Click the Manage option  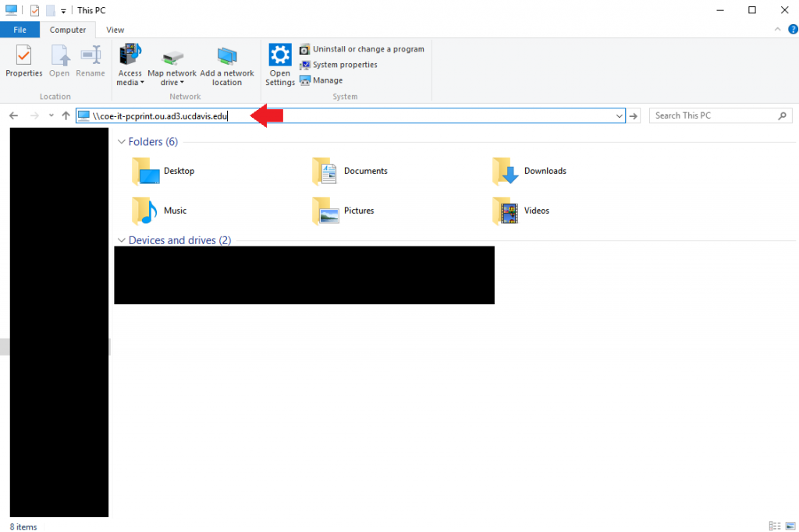pyautogui.click(x=321, y=80)
